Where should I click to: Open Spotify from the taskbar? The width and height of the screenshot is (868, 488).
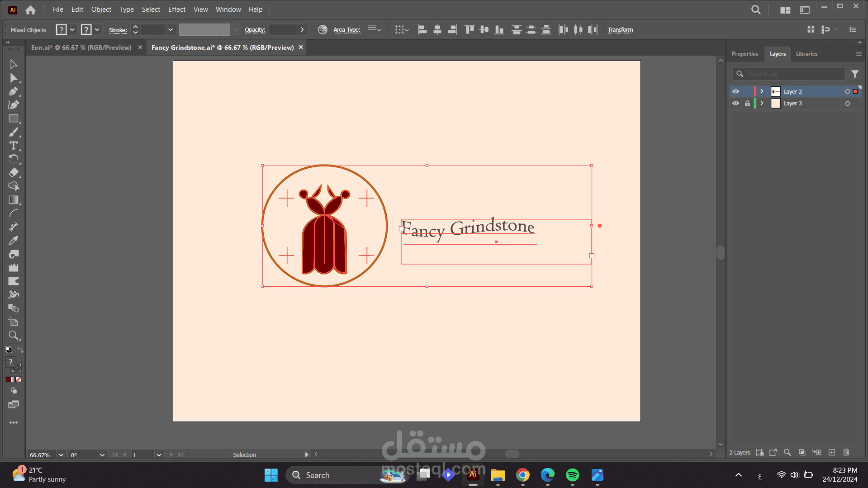[x=572, y=475]
